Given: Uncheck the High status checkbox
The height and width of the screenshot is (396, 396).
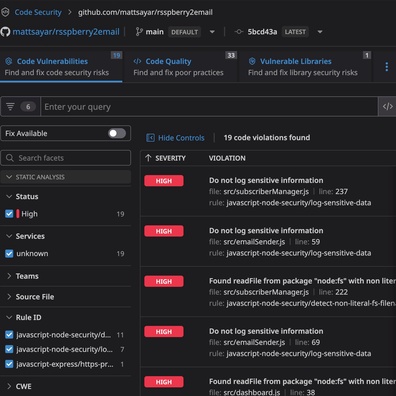Looking at the screenshot, I should click(x=9, y=214).
